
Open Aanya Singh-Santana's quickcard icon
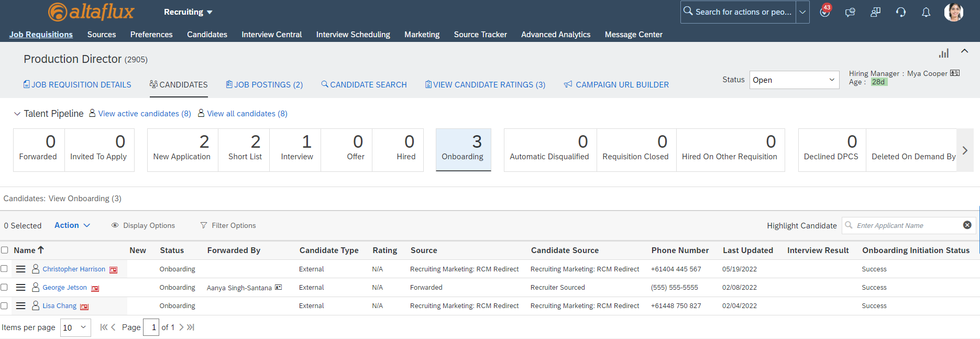(x=279, y=287)
